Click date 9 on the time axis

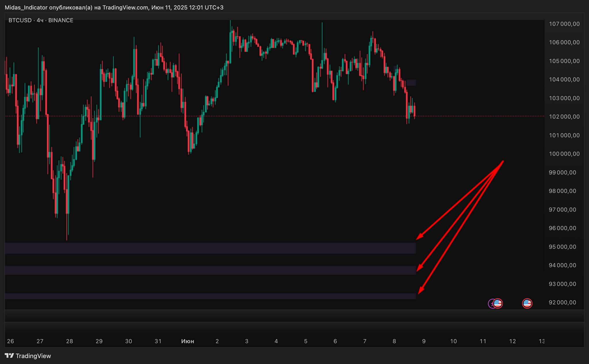(x=424, y=341)
